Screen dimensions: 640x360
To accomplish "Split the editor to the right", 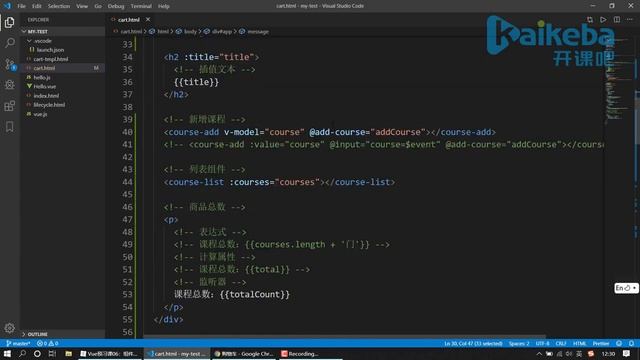I will pyautogui.click(x=617, y=20).
